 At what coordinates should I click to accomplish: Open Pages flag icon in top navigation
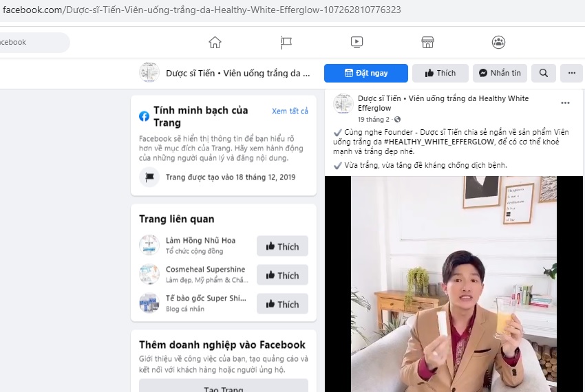coord(286,43)
